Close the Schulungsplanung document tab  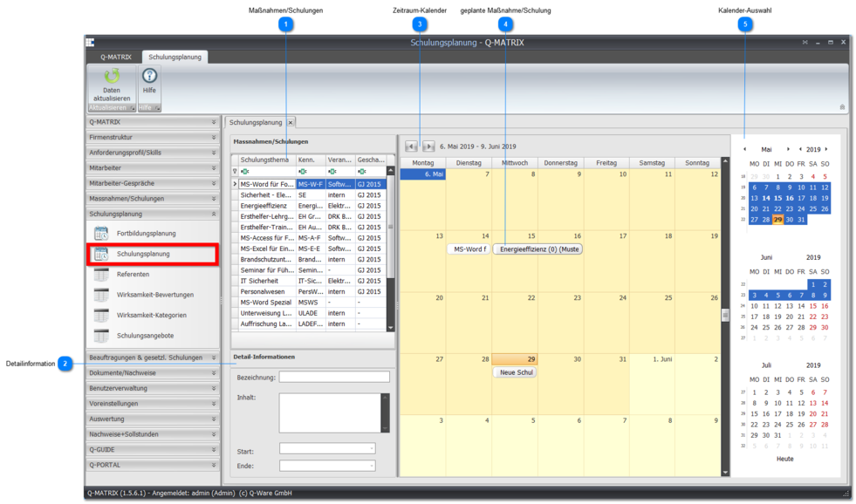coord(291,123)
